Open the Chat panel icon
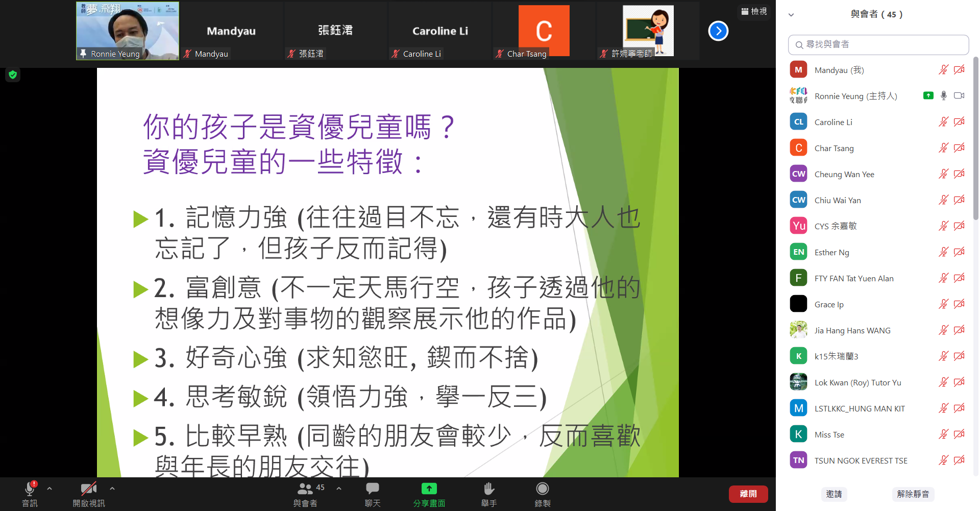980x511 pixels. 373,489
